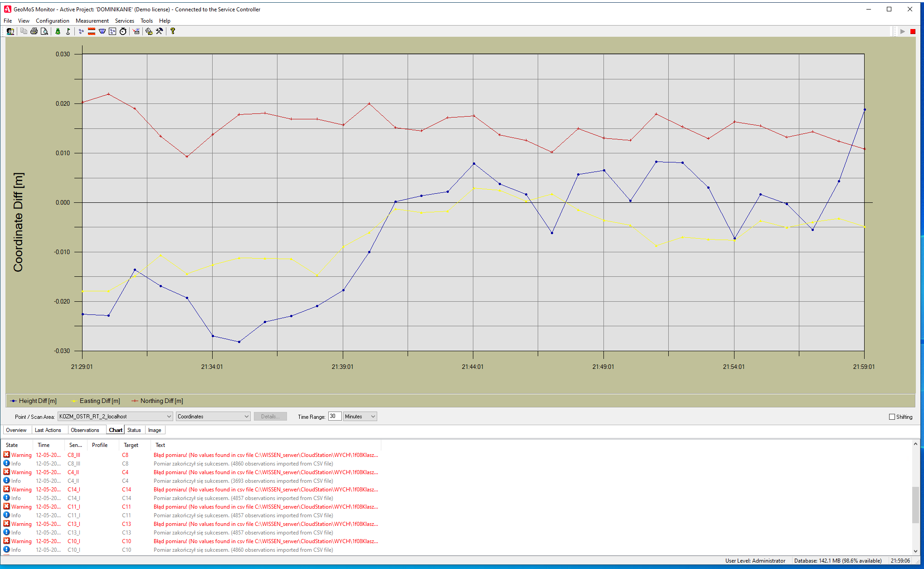924x569 pixels.
Task: Click the hammer and wrench tools icon
Action: pyautogui.click(x=160, y=31)
